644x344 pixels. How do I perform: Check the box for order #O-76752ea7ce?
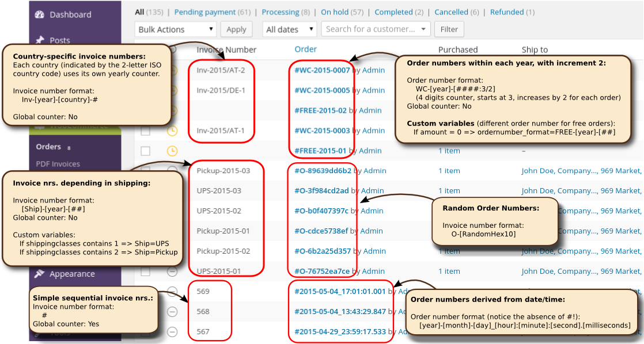[146, 272]
